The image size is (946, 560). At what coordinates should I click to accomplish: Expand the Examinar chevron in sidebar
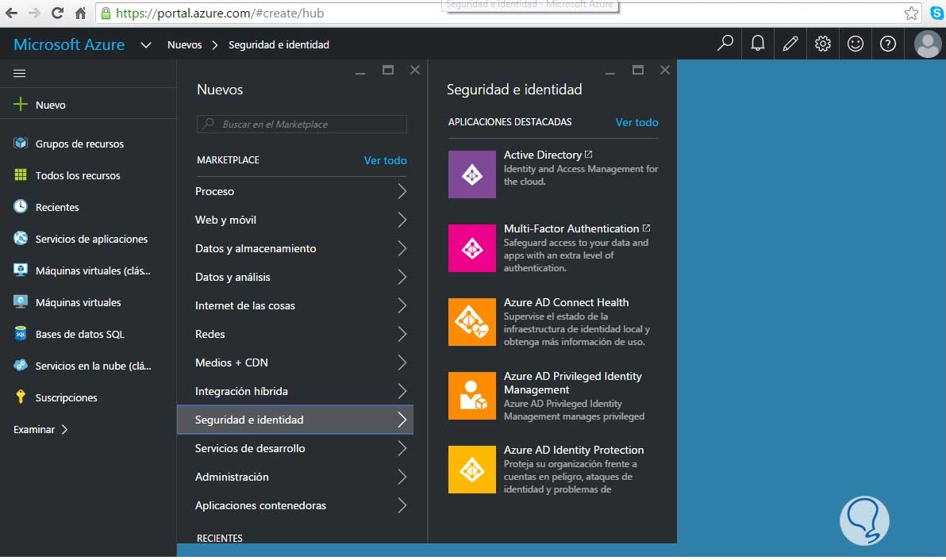pos(64,429)
